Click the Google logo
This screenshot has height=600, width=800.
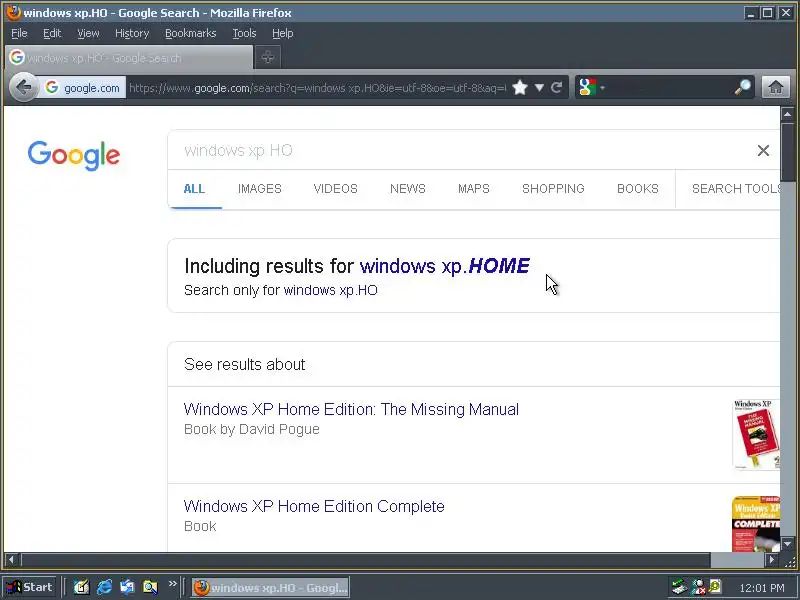pos(74,155)
